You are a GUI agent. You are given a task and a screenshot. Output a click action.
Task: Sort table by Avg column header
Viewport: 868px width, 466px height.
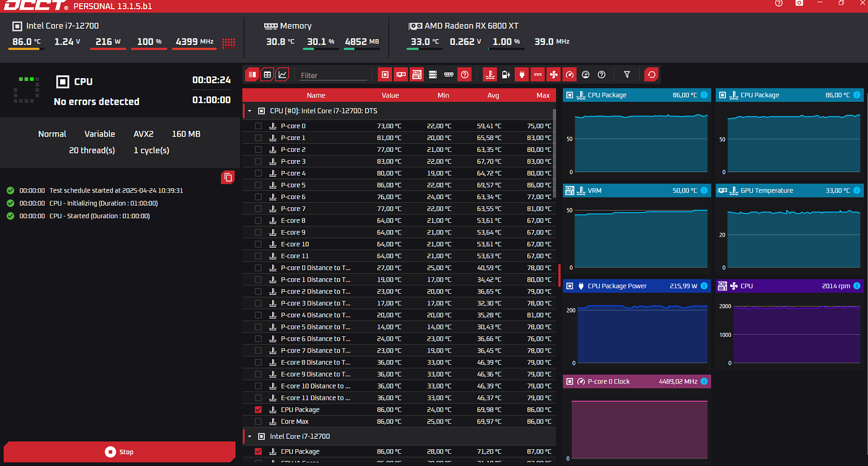[493, 95]
